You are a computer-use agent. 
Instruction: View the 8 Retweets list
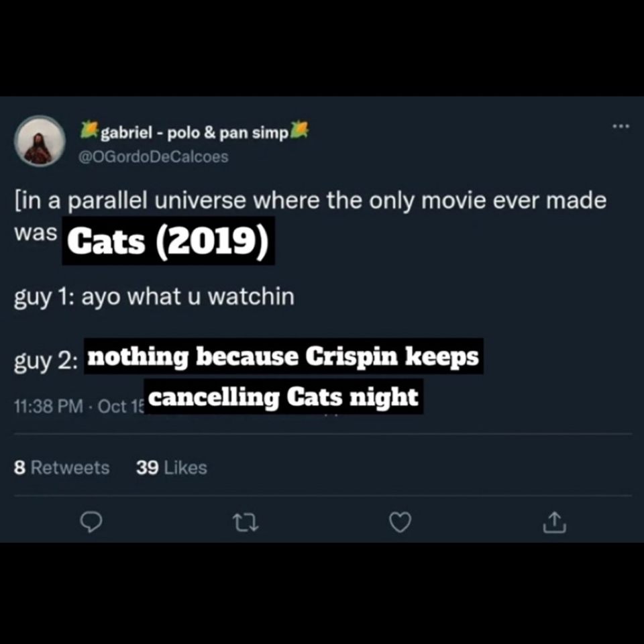click(x=62, y=468)
